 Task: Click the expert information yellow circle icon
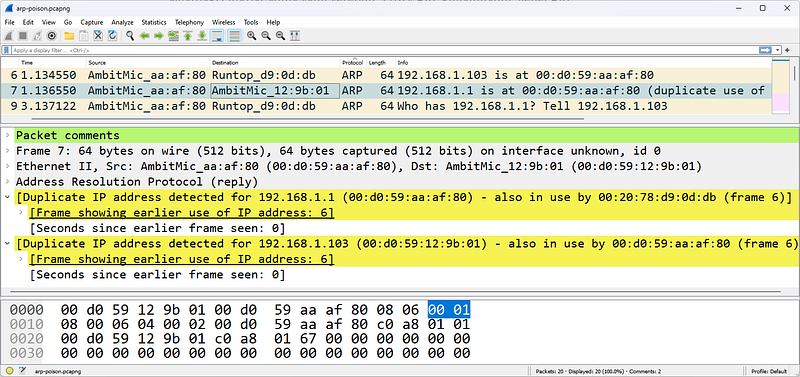coord(10,371)
